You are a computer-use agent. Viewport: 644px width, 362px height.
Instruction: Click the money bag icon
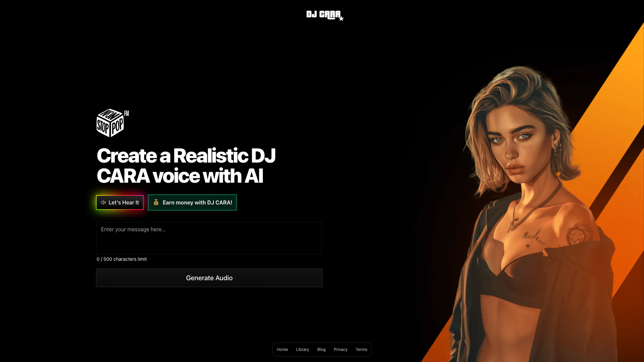pyautogui.click(x=156, y=202)
